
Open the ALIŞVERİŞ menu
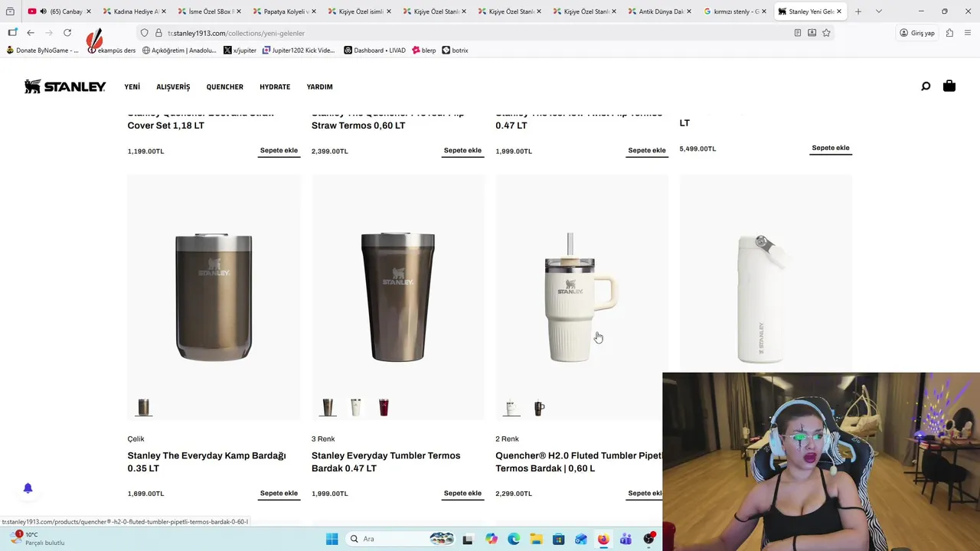click(x=173, y=86)
